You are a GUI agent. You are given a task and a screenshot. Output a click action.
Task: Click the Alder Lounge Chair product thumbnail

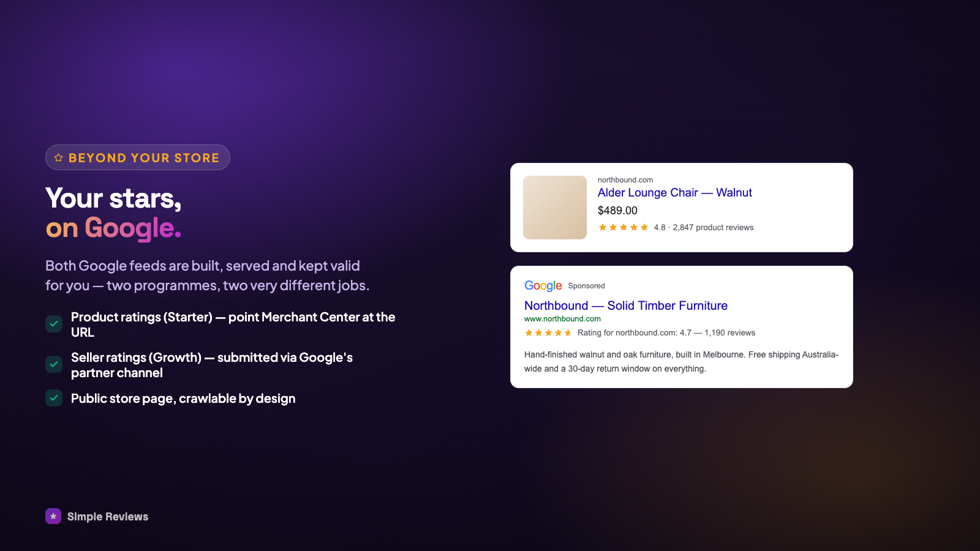(555, 208)
